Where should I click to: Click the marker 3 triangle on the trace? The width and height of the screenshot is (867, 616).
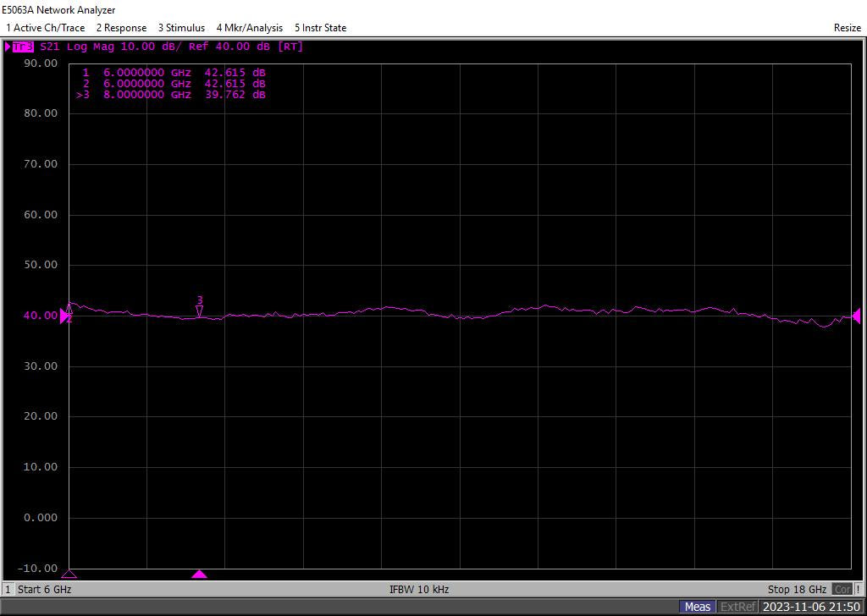tap(199, 311)
